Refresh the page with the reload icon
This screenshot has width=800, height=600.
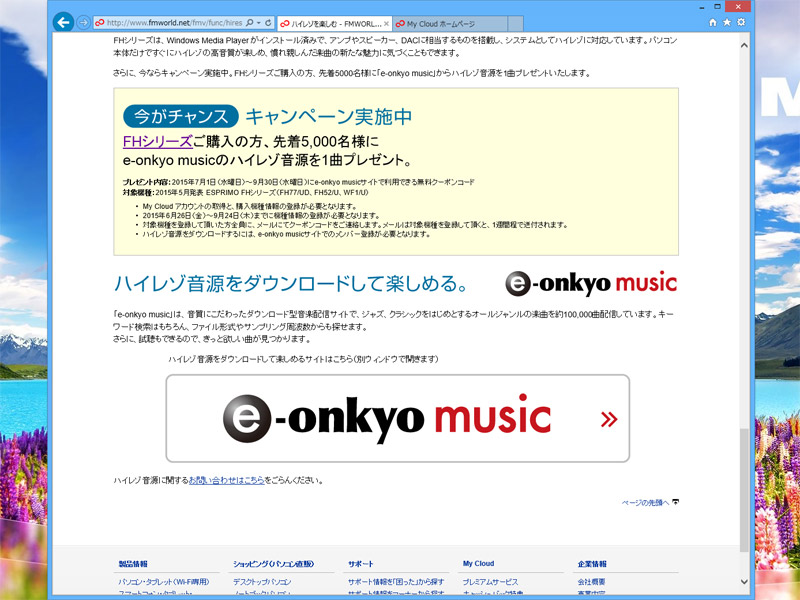[269, 22]
